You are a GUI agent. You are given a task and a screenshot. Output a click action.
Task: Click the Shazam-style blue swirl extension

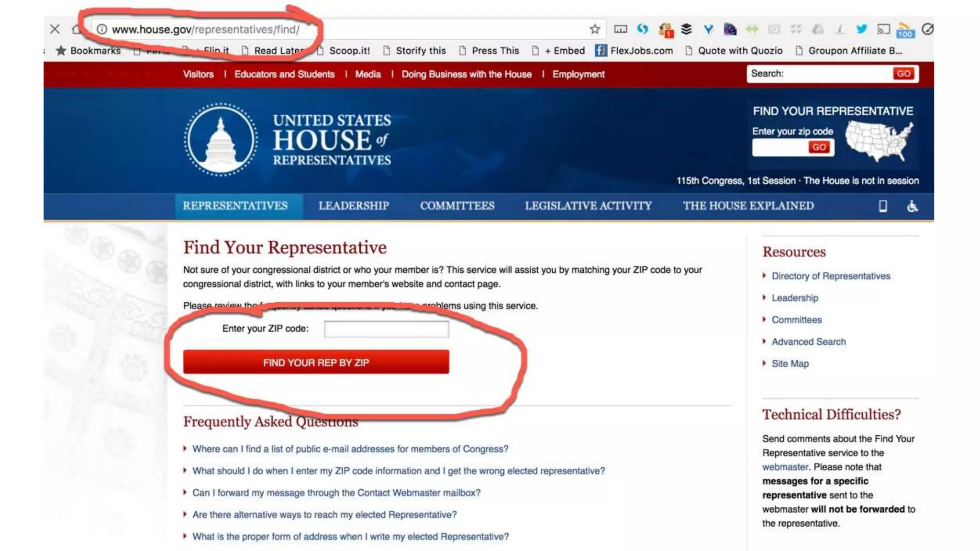[642, 29]
